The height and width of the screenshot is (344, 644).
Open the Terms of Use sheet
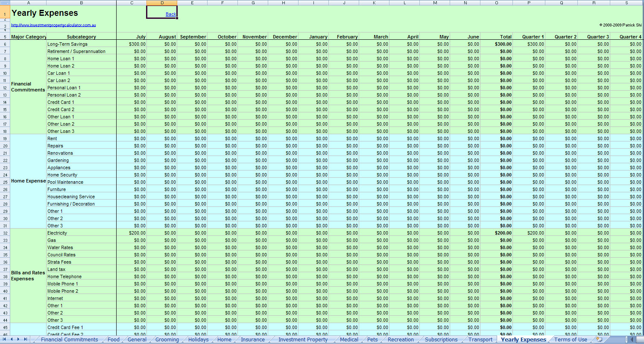[572, 339]
